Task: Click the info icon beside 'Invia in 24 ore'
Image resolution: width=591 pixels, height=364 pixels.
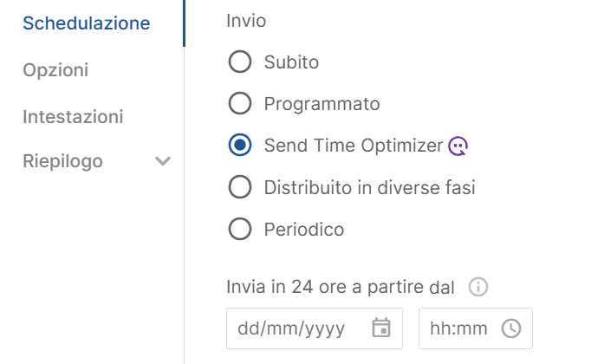Action: point(478,287)
